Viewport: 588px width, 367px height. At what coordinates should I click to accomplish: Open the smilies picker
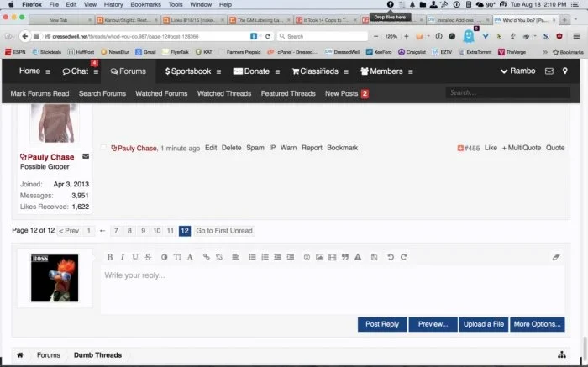click(307, 257)
